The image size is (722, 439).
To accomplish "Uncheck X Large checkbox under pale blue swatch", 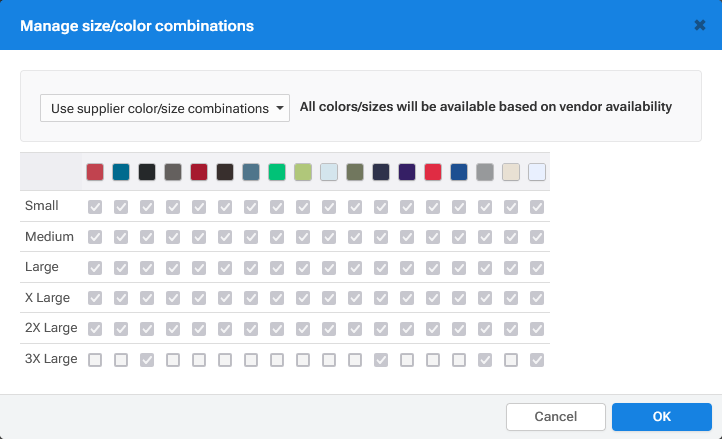I will (329, 298).
